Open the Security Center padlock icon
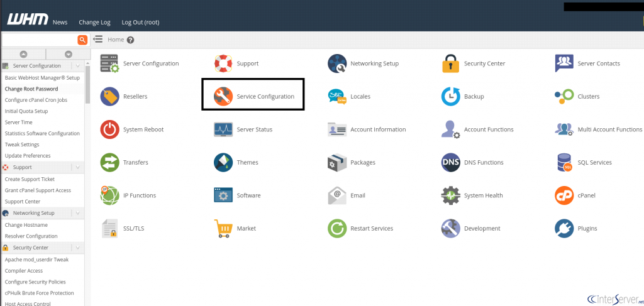The image size is (644, 306). tap(450, 63)
